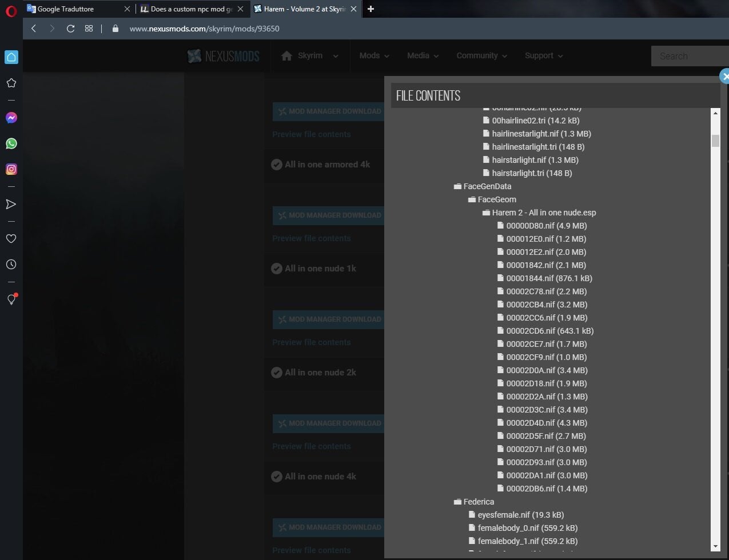Click the File Contents scrollbar thumb
This screenshot has width=729, height=560.
[x=715, y=141]
